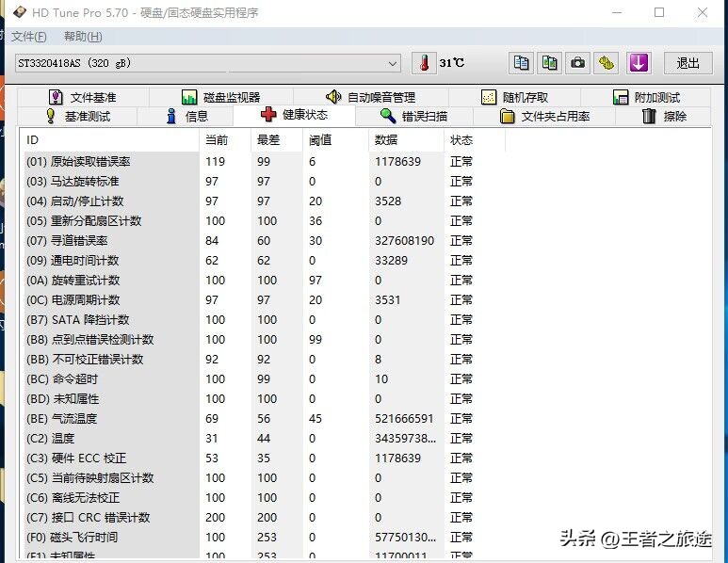Open the 帮助(H) menu
The height and width of the screenshot is (563, 728).
[x=83, y=37]
